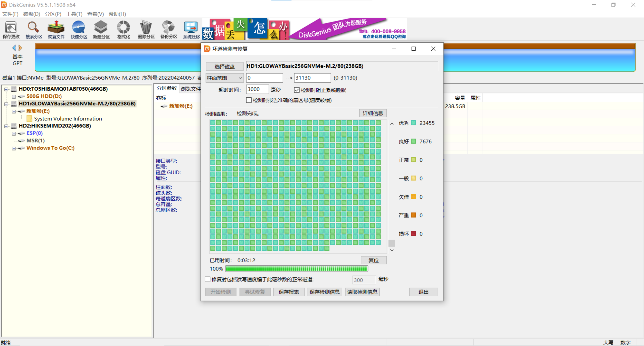644x346 pixels.
Task: Enable 检测时报告准确的扇区号 option
Action: point(249,100)
